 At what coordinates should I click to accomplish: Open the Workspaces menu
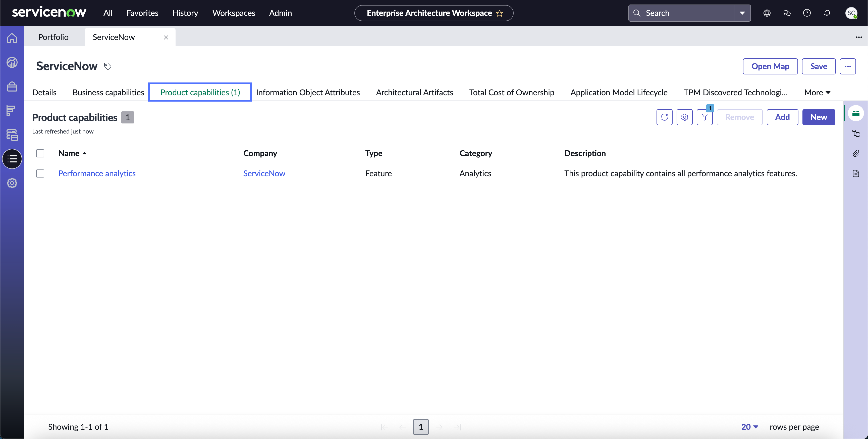tap(234, 13)
